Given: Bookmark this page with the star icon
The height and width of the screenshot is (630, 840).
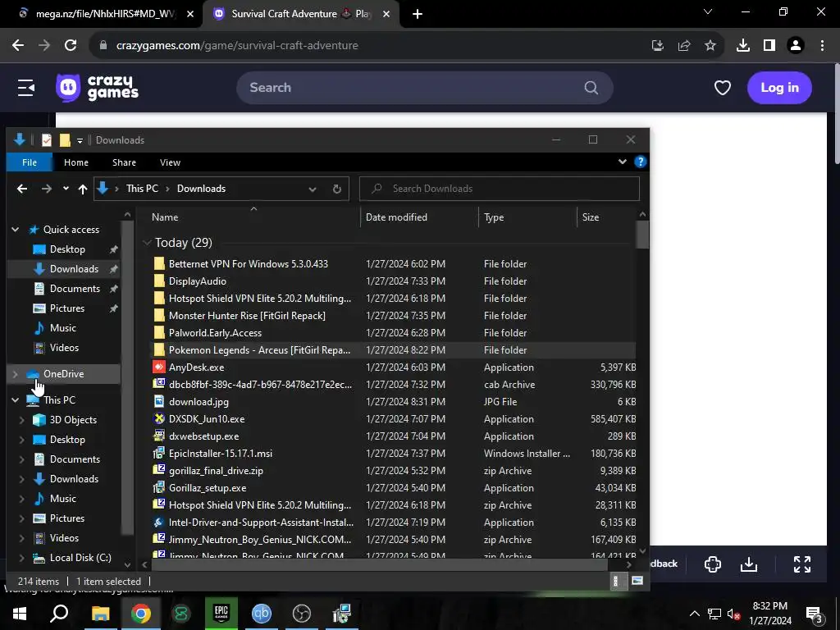Looking at the screenshot, I should (710, 46).
